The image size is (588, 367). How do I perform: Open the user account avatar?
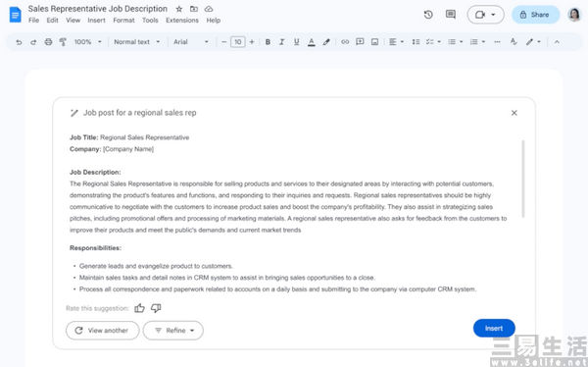pyautogui.click(x=574, y=15)
